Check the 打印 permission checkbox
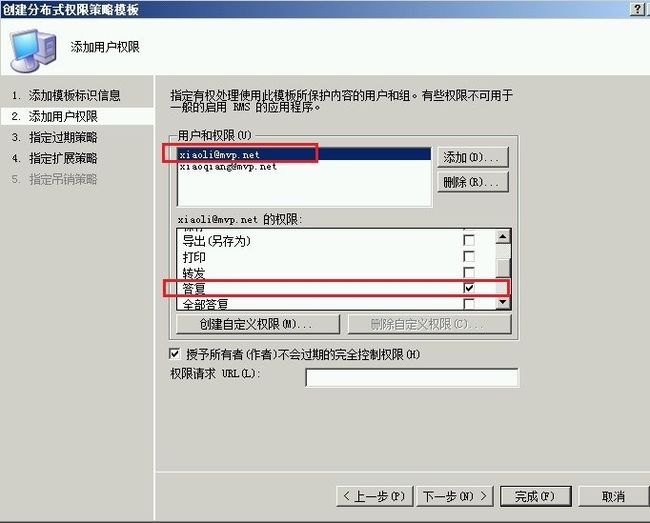Viewport: 650px width, 523px height. pos(469,256)
